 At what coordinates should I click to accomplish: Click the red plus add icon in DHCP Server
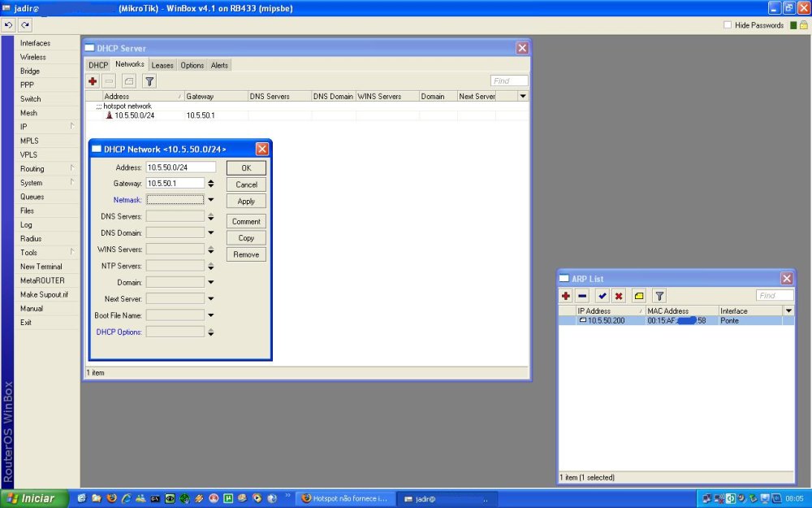pos(93,80)
